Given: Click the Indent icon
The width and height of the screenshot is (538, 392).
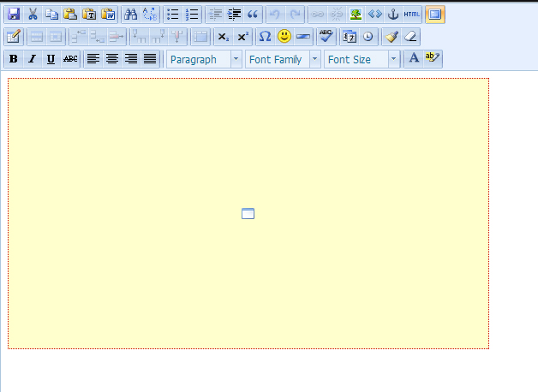Looking at the screenshot, I should (x=234, y=15).
